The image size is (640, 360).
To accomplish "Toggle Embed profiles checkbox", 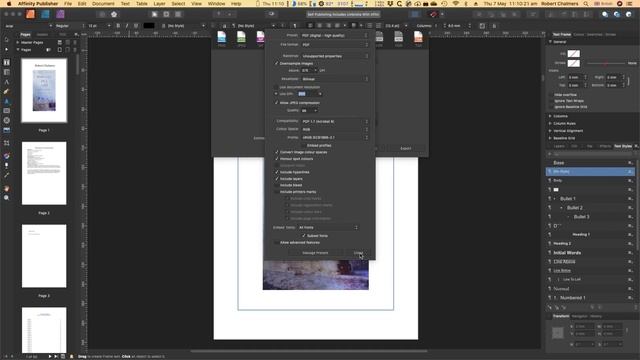I will (x=304, y=145).
